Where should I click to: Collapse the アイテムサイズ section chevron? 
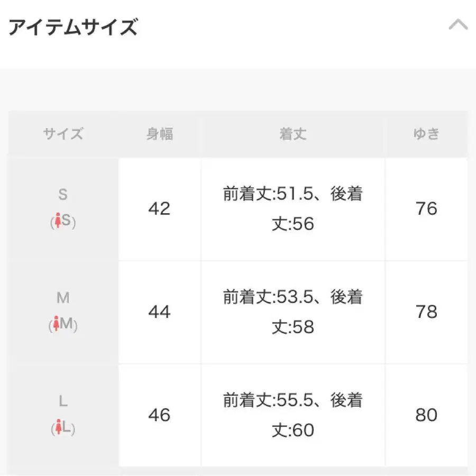[x=458, y=26]
